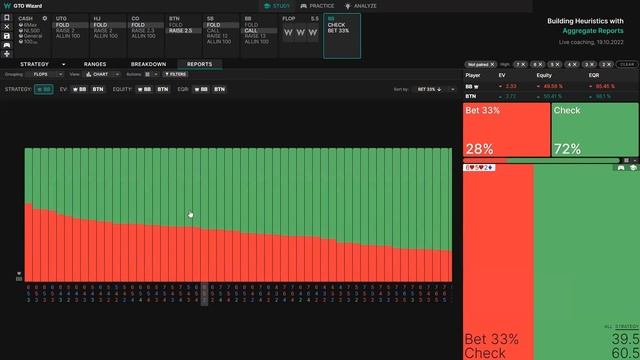Click the bookmark icon in left sidebar

[7, 18]
